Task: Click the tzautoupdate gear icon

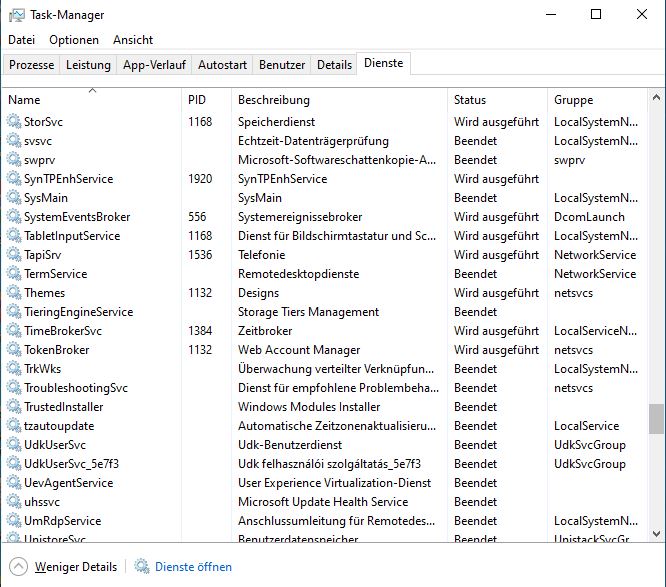Action: 14,426
